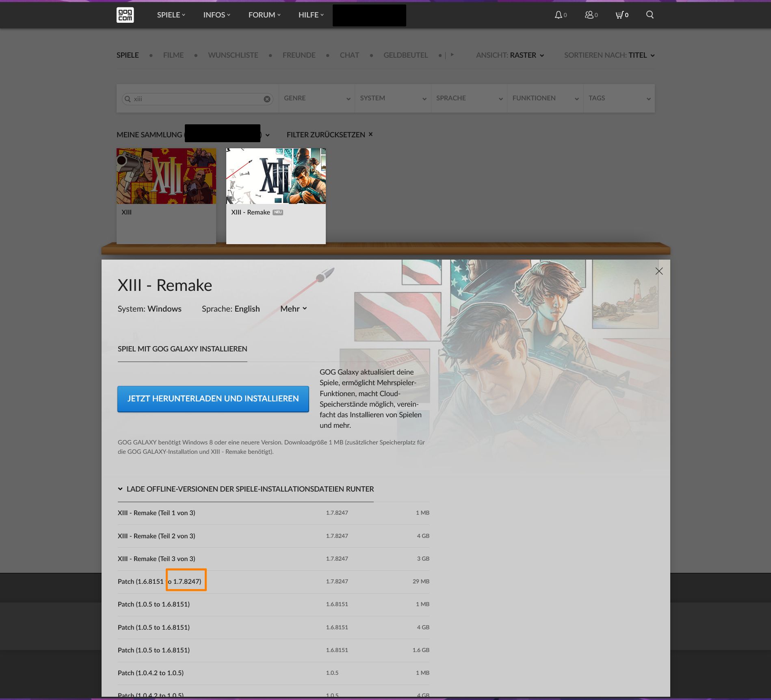Open the SPIELE top menu
The image size is (771, 700).
(171, 15)
